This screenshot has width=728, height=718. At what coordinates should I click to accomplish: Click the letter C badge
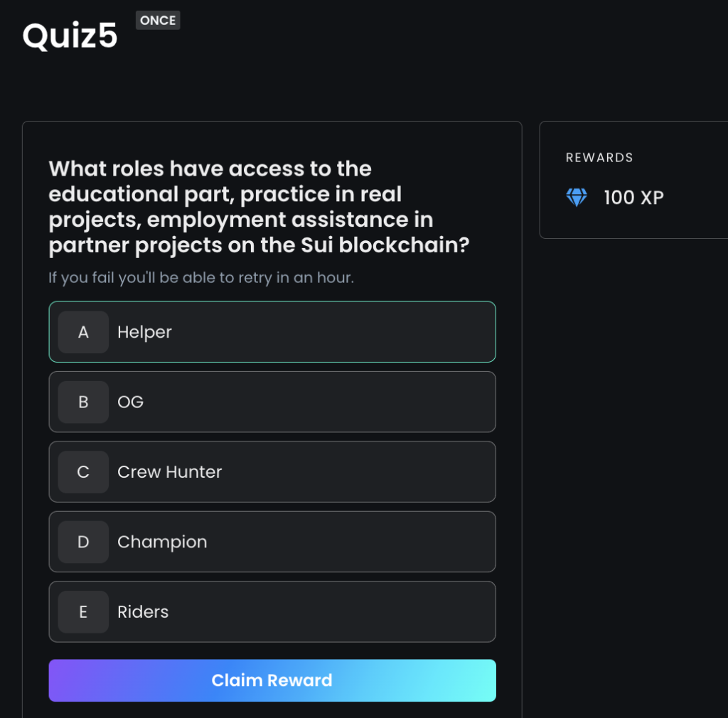coord(83,472)
